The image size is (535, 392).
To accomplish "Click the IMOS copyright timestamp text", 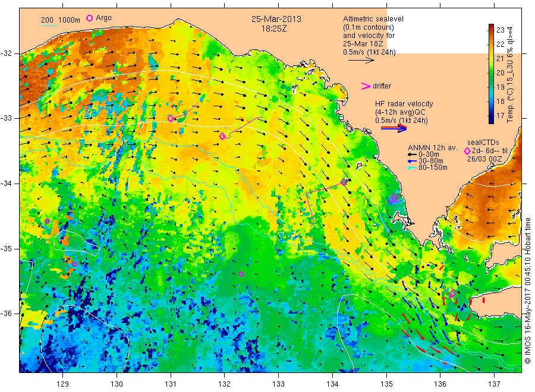I will [x=528, y=290].
